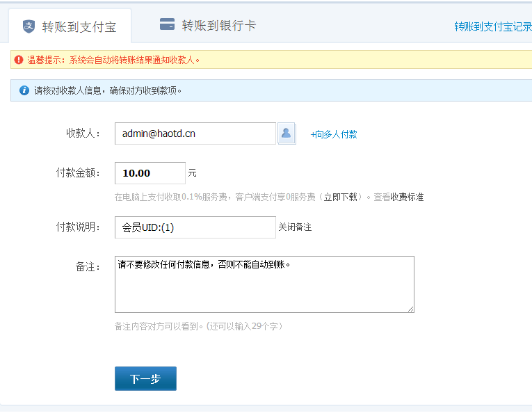Click the 立即下载 link
Image resolution: width=532 pixels, height=420 pixels.
(x=340, y=197)
